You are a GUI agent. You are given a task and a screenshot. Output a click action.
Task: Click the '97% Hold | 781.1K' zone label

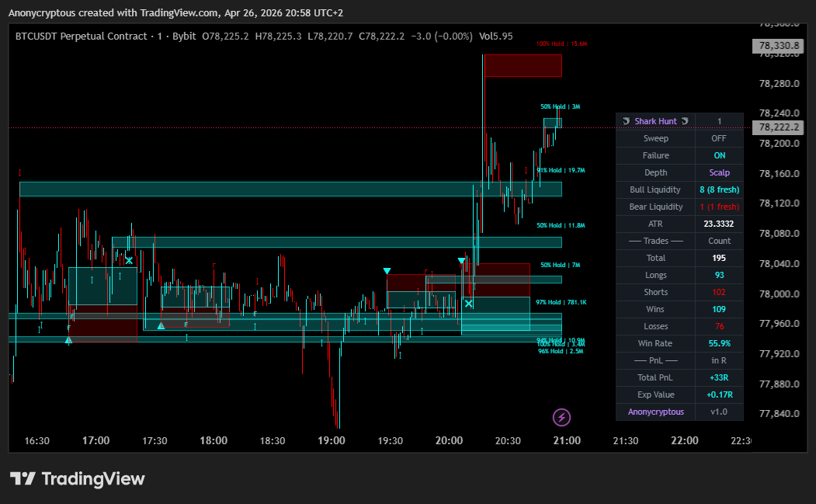click(x=561, y=303)
